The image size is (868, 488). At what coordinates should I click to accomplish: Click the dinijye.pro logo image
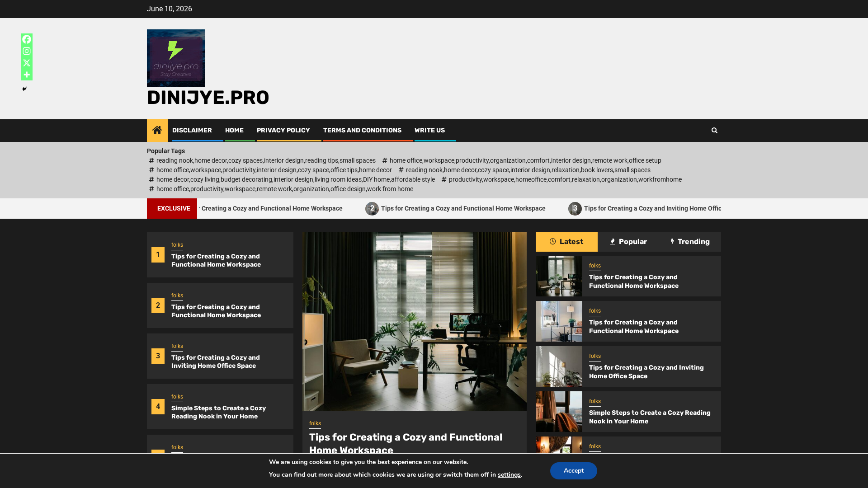click(x=176, y=58)
